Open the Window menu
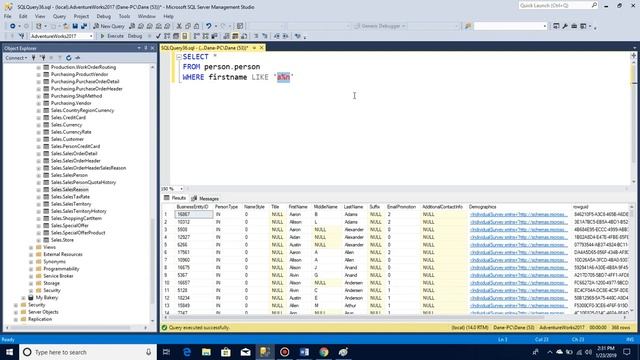This screenshot has height=360, width=640. click(147, 16)
